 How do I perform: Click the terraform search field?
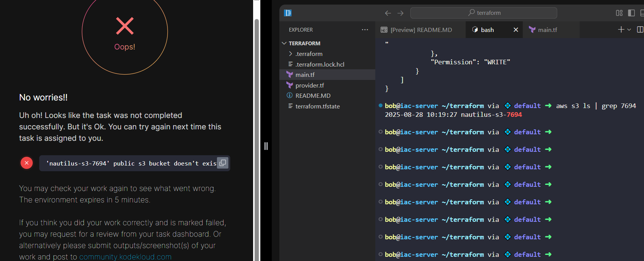(x=484, y=13)
